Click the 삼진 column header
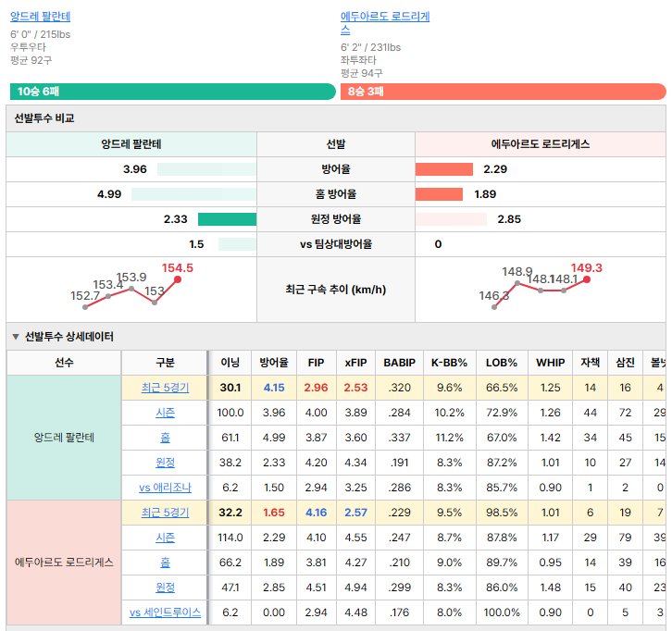This screenshot has width=672, height=631. pyautogui.click(x=626, y=363)
